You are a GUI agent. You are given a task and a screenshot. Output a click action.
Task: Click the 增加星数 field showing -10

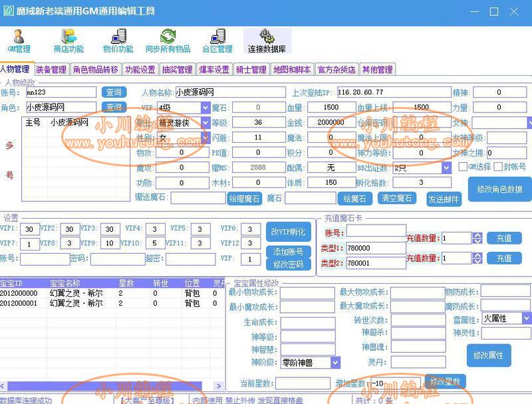tap(394, 383)
